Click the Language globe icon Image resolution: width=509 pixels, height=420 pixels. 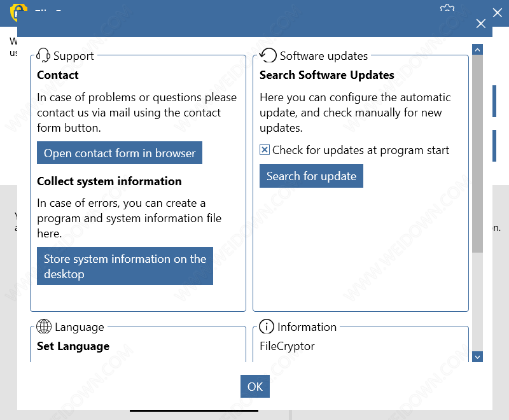point(44,326)
